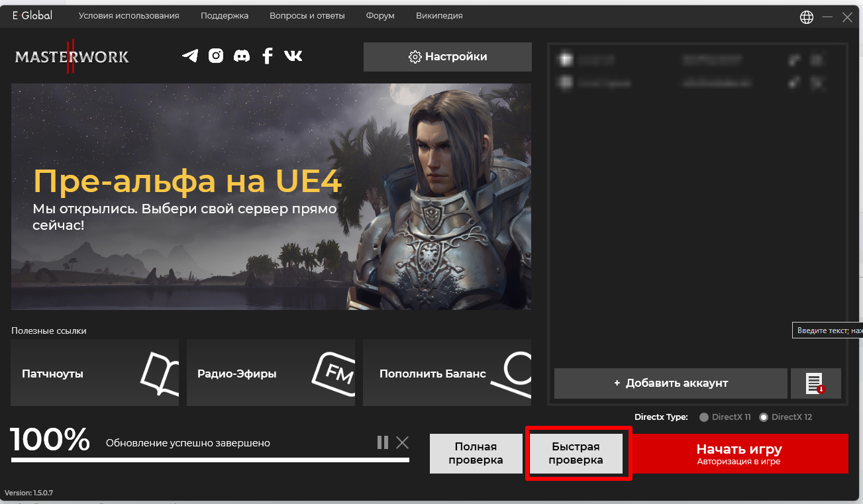Select DirectX 12 radio button
863x504 pixels.
pyautogui.click(x=764, y=417)
